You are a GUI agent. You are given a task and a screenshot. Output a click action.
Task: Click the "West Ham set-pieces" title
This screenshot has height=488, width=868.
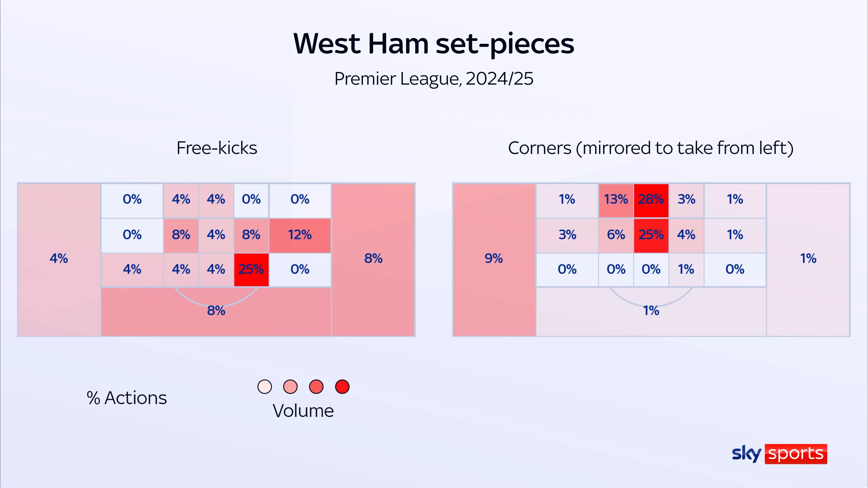click(434, 44)
